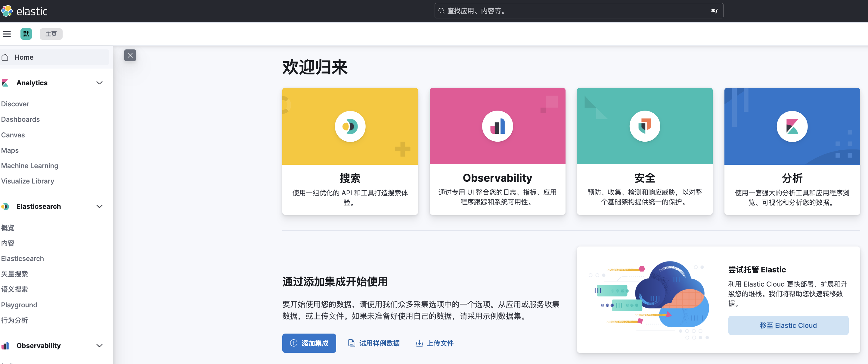Open Elasticsearch sub-item link in sidebar

[x=23, y=259]
